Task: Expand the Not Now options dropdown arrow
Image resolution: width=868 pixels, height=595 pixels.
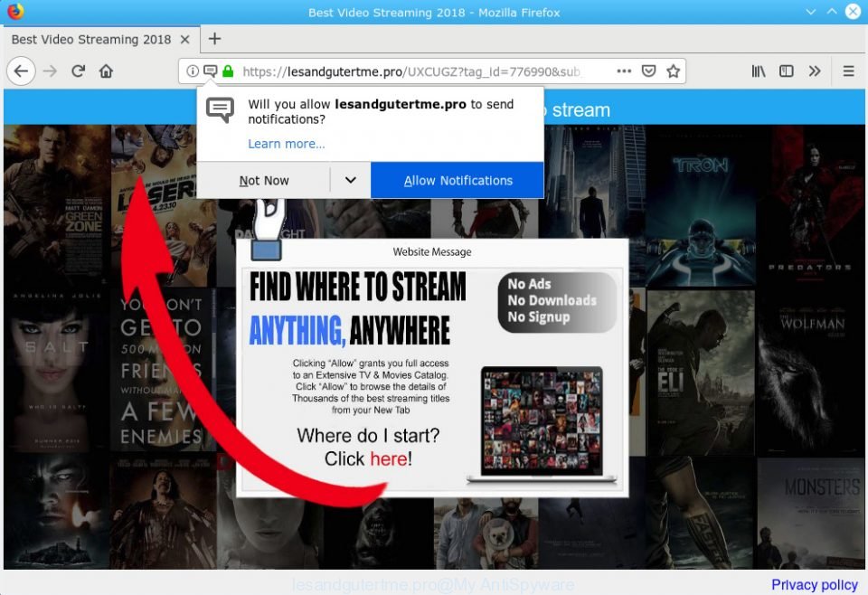Action: pos(351,181)
